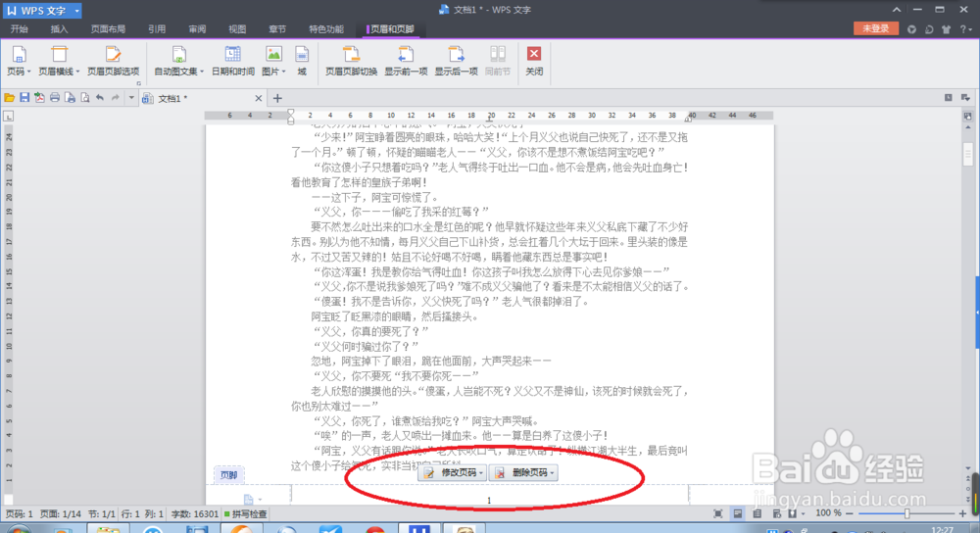The height and width of the screenshot is (533, 980).
Task: Click the vertical scrollbar thumb
Action: coord(968,154)
